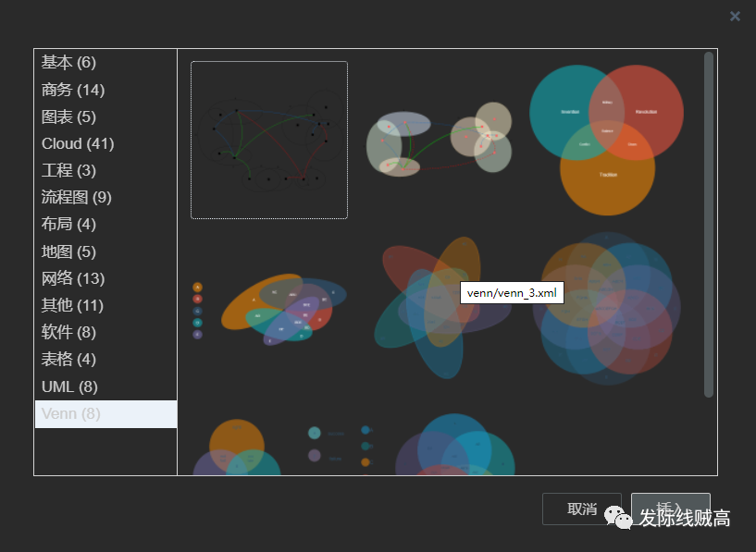This screenshot has height=552, width=756.
Task: Click the template list vertical scrollbar
Action: 708,225
